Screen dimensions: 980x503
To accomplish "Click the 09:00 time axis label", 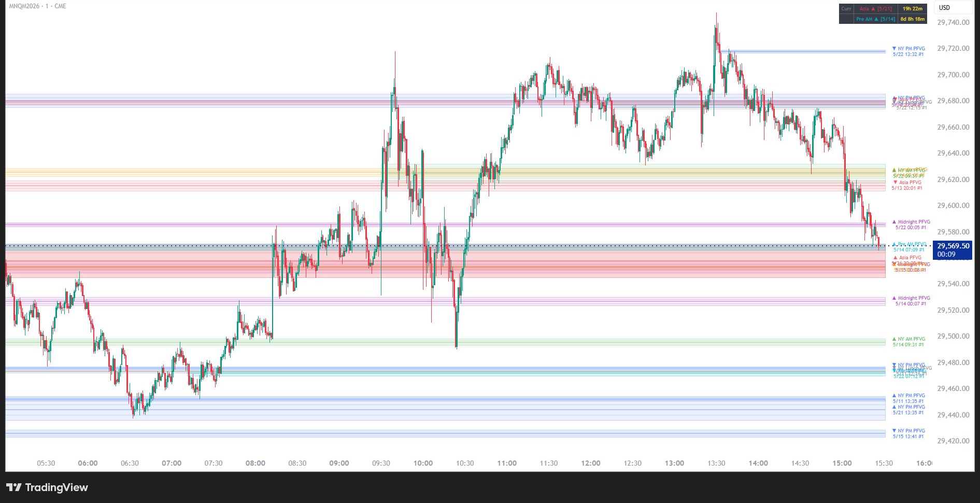I will (339, 463).
